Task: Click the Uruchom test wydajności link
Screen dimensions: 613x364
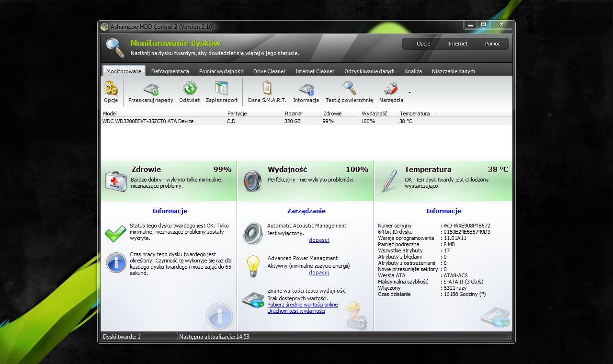Action: pyautogui.click(x=296, y=311)
